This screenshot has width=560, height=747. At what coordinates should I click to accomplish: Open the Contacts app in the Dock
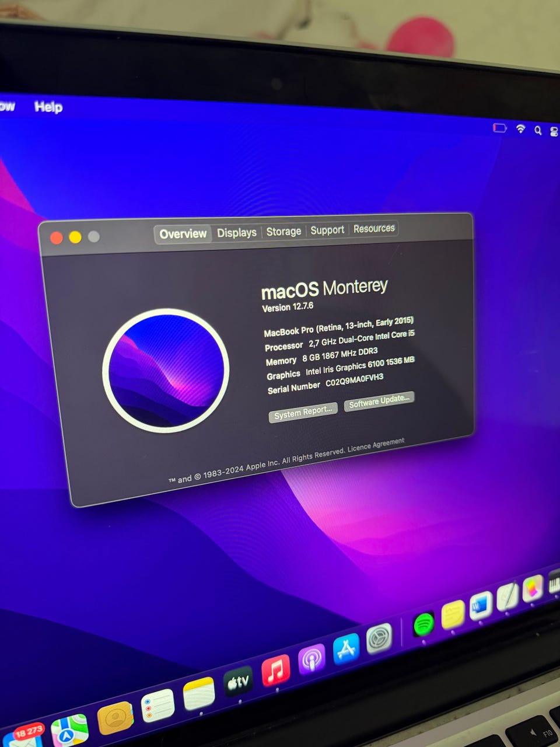115,718
